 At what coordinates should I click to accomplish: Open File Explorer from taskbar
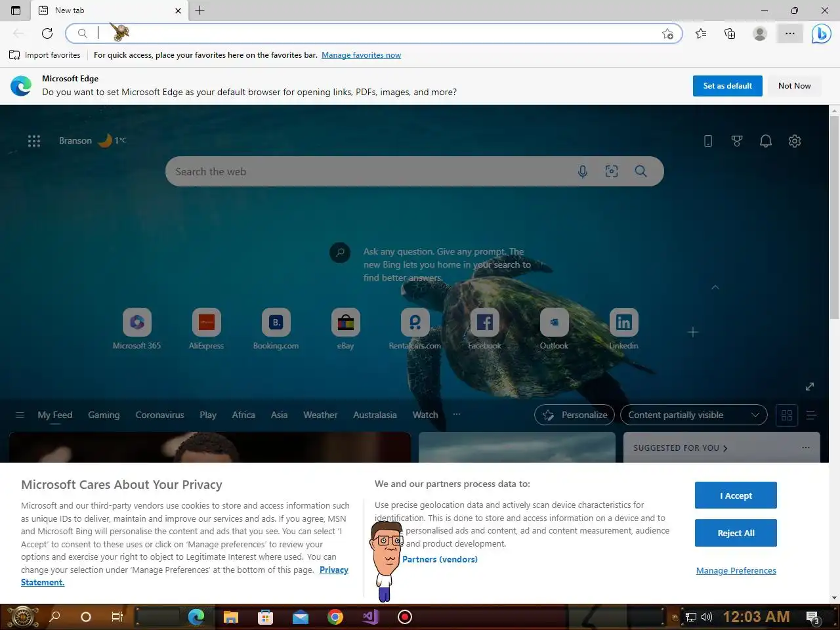(230, 617)
